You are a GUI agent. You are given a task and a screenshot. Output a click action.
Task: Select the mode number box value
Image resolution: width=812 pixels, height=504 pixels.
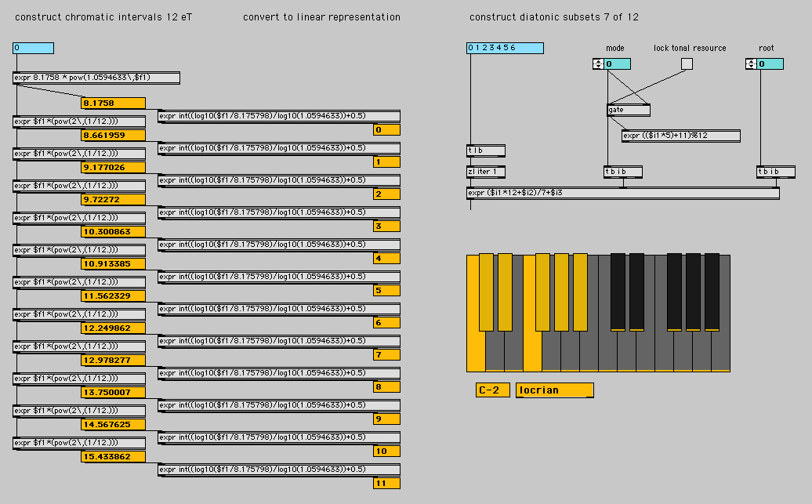[x=618, y=63]
